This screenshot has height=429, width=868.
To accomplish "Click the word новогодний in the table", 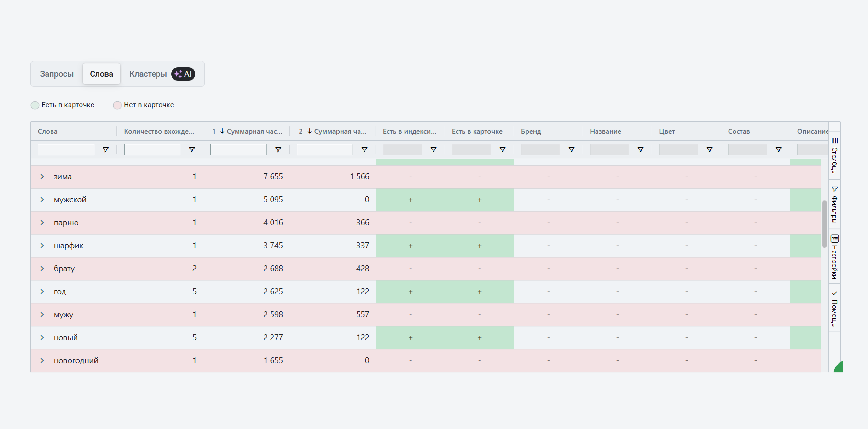I will 76,360.
